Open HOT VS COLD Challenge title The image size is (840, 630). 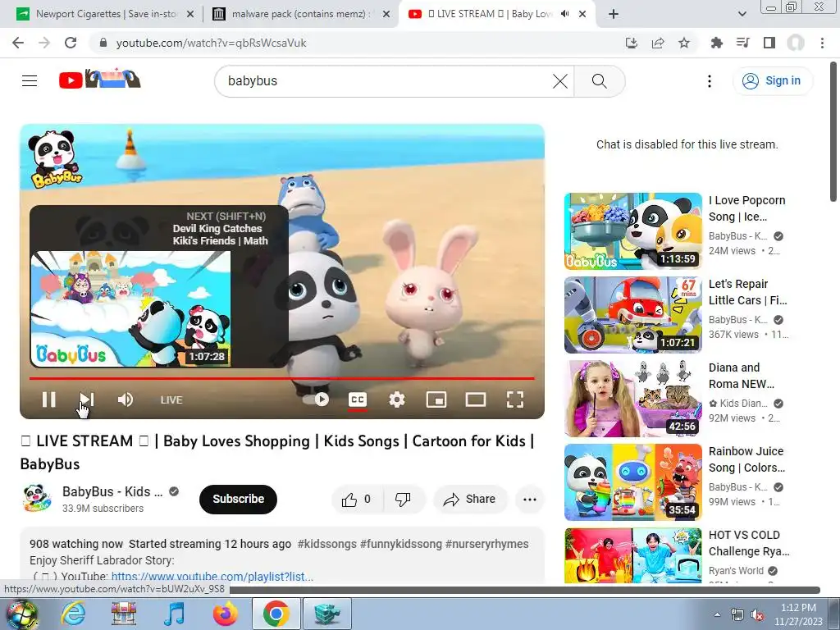click(x=749, y=543)
